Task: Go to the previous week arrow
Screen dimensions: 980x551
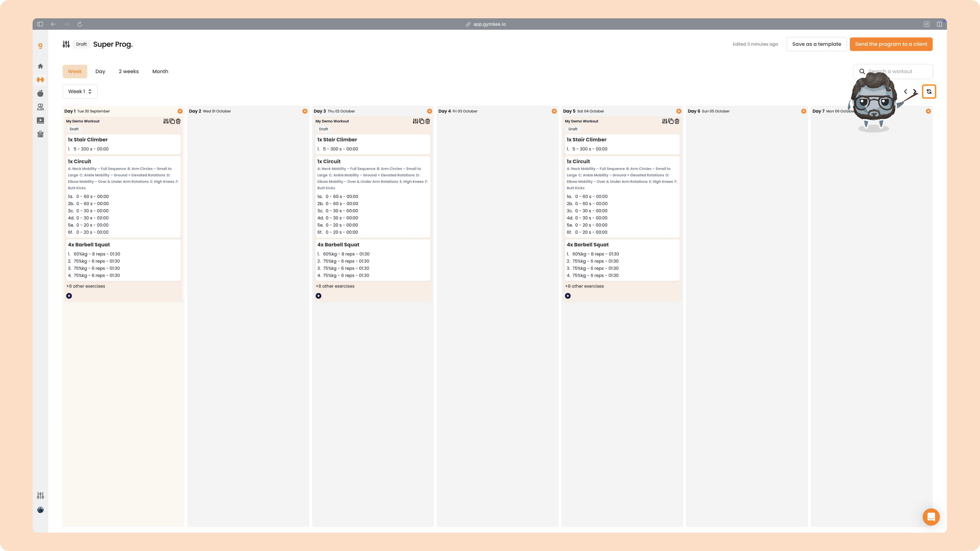Action: (x=906, y=91)
